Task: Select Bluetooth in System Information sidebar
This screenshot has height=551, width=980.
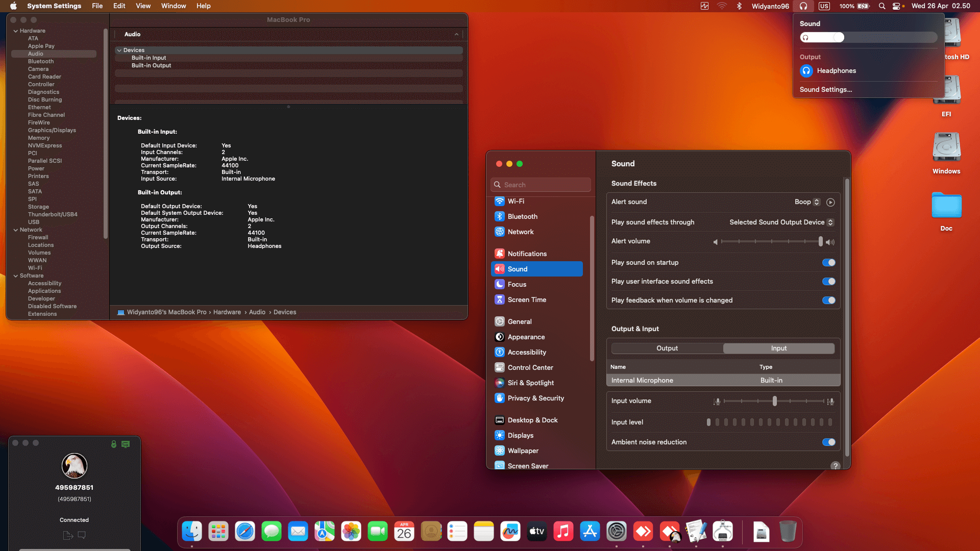Action: (x=41, y=62)
